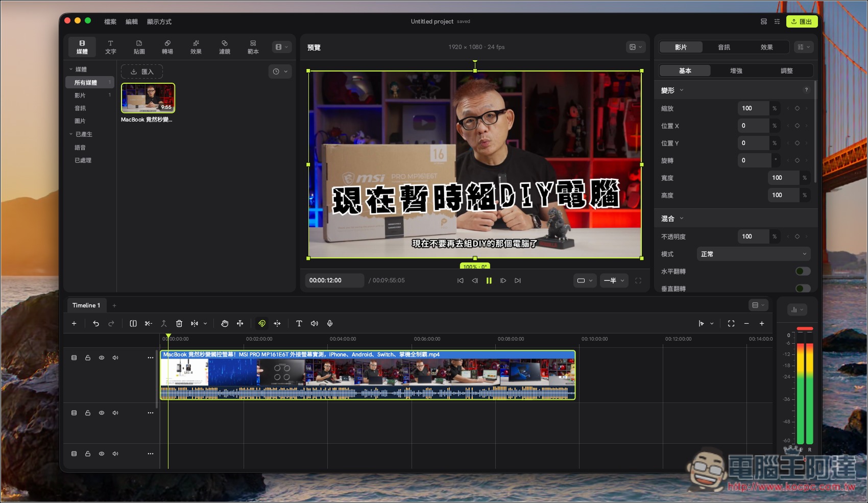This screenshot has height=503, width=868.
Task: Click the timeline zoom in plus
Action: pyautogui.click(x=762, y=323)
